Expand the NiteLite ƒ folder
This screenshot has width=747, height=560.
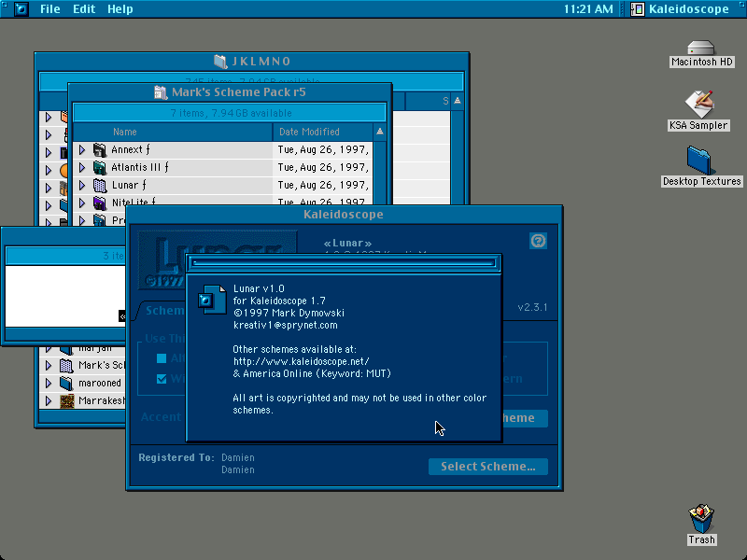click(82, 203)
